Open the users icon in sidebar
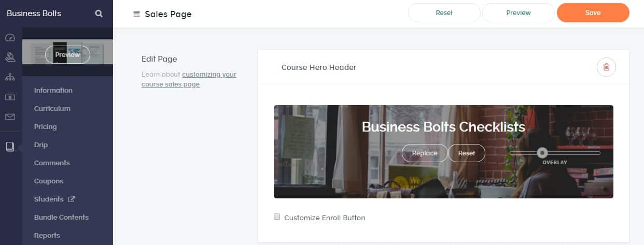644x245 pixels. (x=10, y=57)
